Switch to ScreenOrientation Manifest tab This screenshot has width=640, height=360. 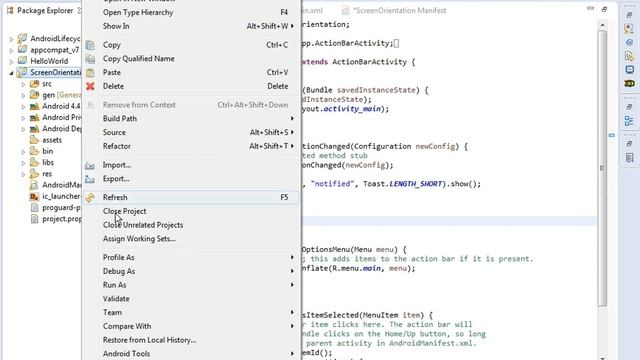pos(394,11)
